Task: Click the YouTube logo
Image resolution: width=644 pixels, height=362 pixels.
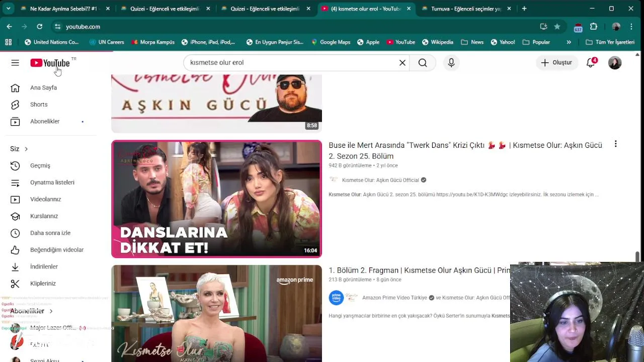Action: [50, 63]
